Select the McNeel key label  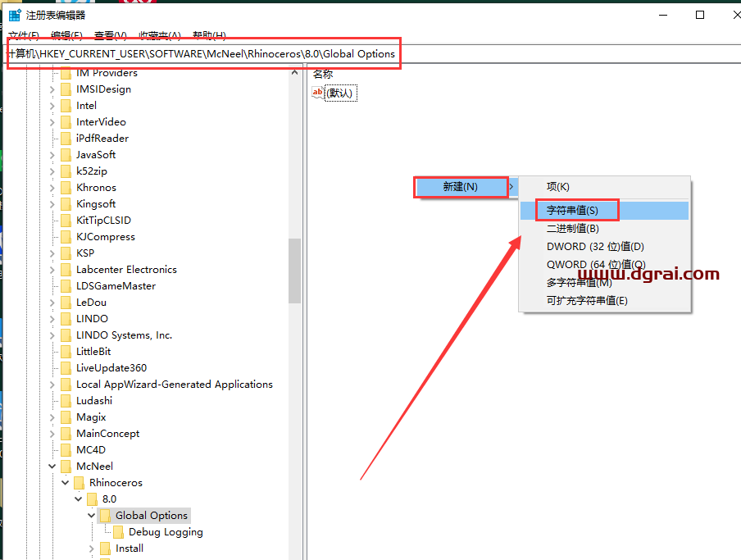point(94,467)
